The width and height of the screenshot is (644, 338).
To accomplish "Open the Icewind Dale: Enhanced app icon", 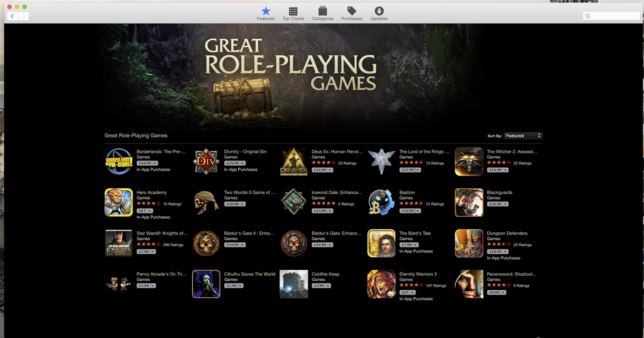I will tap(294, 202).
